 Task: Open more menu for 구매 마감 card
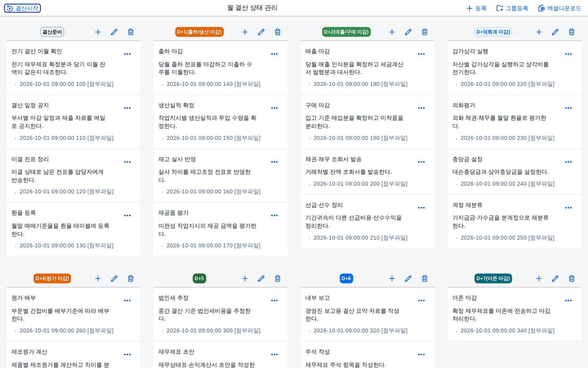point(421,108)
